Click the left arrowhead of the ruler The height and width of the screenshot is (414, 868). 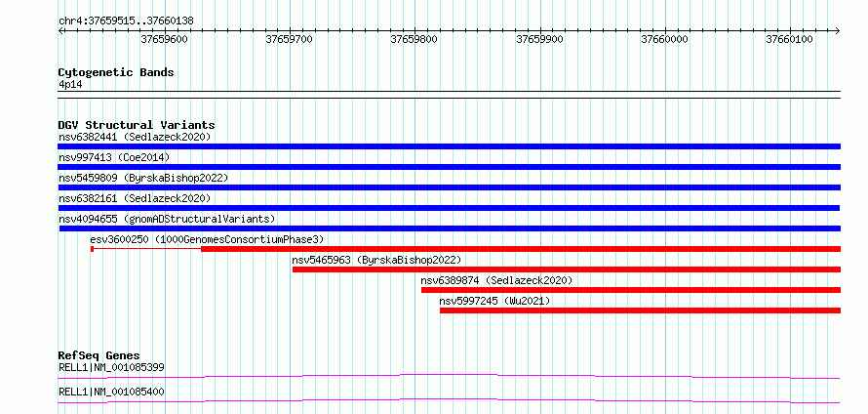pos(60,30)
